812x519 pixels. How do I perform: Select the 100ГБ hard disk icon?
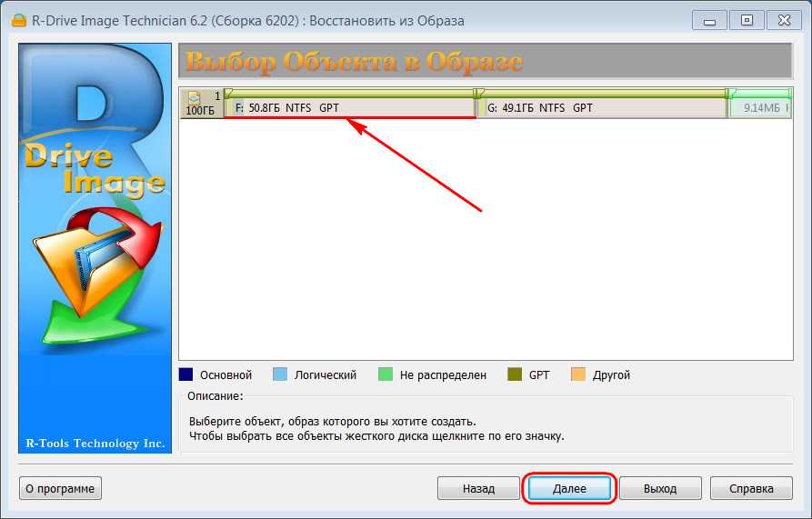coord(202,104)
